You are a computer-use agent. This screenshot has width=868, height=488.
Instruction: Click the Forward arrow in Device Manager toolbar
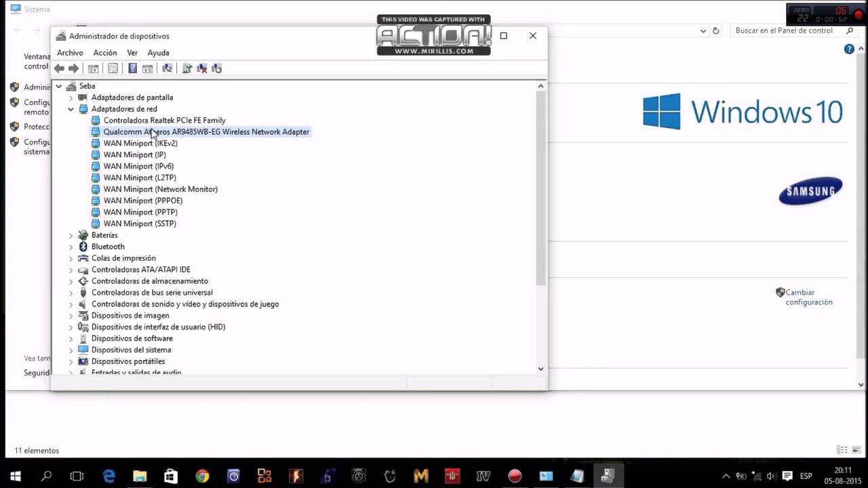[x=74, y=68]
